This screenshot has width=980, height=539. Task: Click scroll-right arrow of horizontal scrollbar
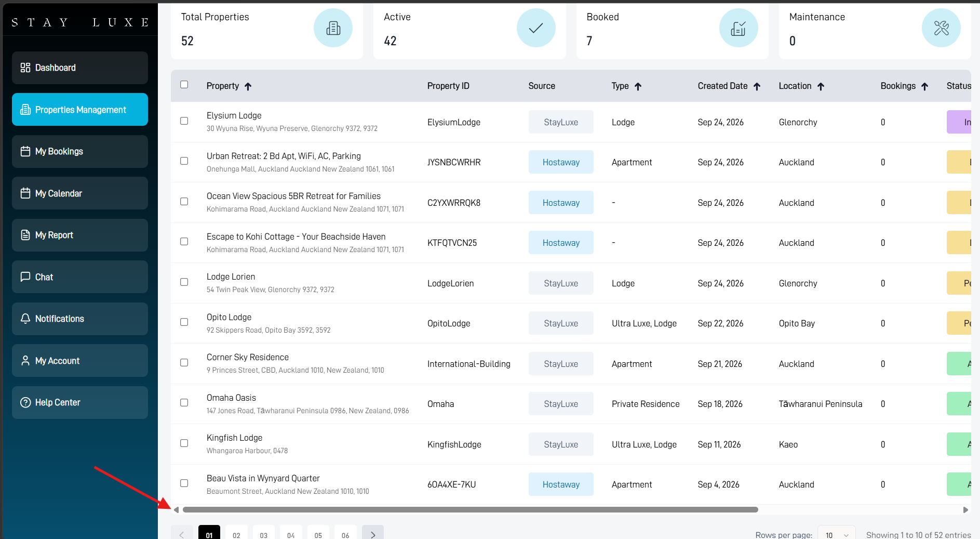click(965, 510)
